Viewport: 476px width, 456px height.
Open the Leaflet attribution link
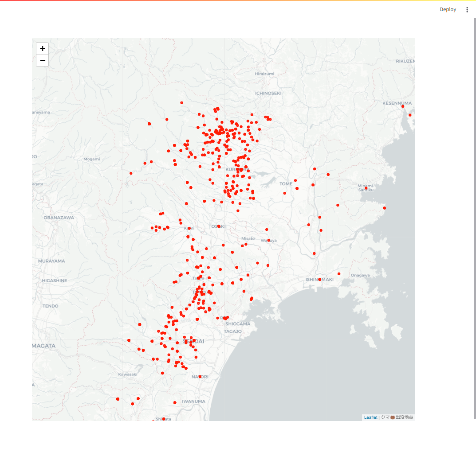[x=371, y=417]
